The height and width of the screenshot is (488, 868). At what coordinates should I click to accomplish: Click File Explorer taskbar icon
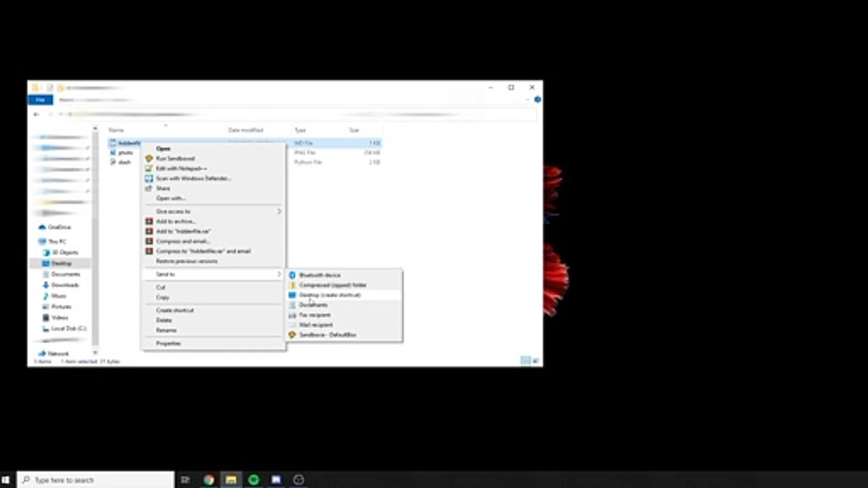click(231, 480)
